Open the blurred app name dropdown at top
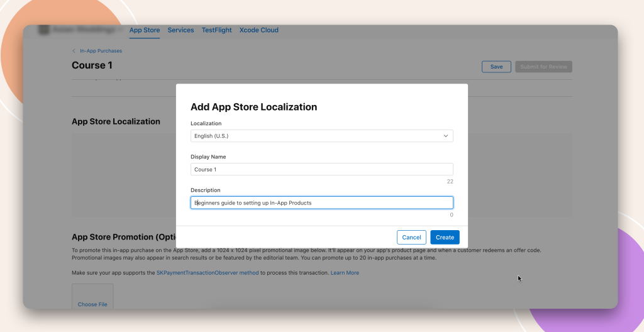644x332 pixels. (81, 30)
